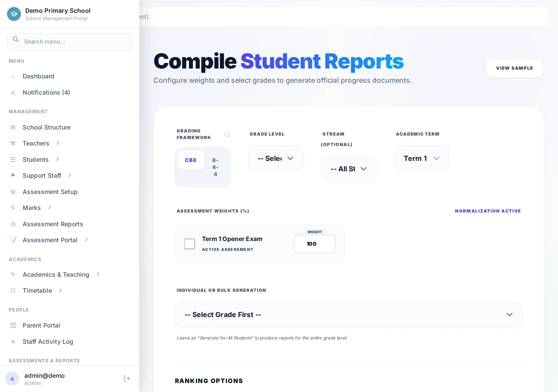Screen dimensions: 558x392
Task: Click the Assessment Reports icon
Action: pyautogui.click(x=13, y=224)
